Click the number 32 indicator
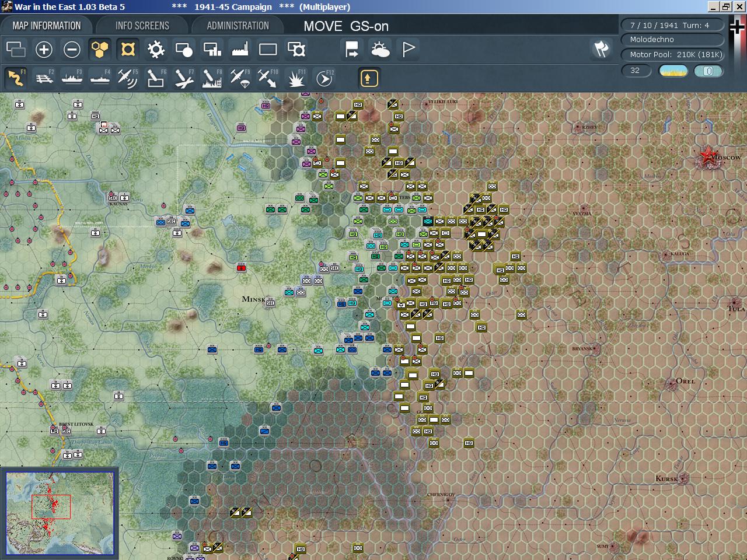 (x=636, y=71)
